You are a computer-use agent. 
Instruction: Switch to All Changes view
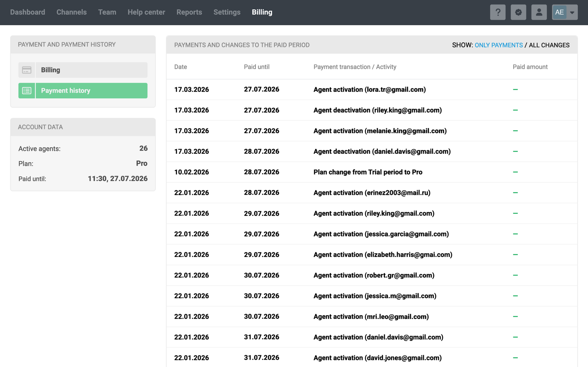549,45
